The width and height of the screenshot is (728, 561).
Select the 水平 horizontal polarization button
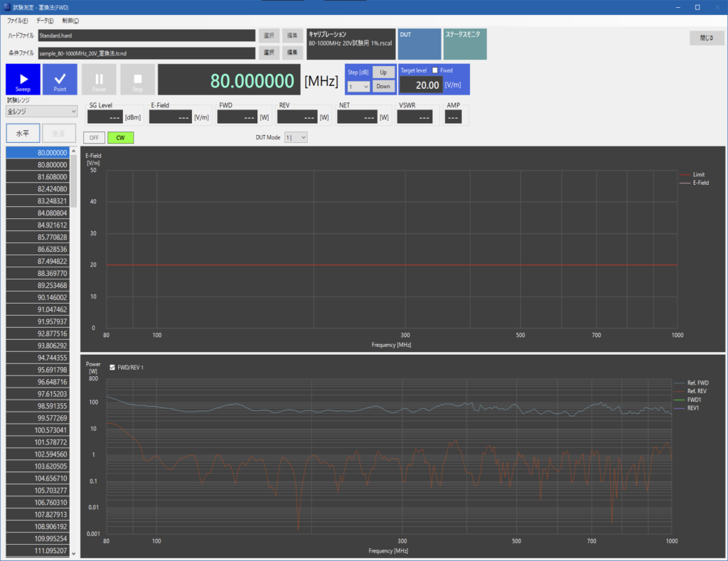(23, 133)
